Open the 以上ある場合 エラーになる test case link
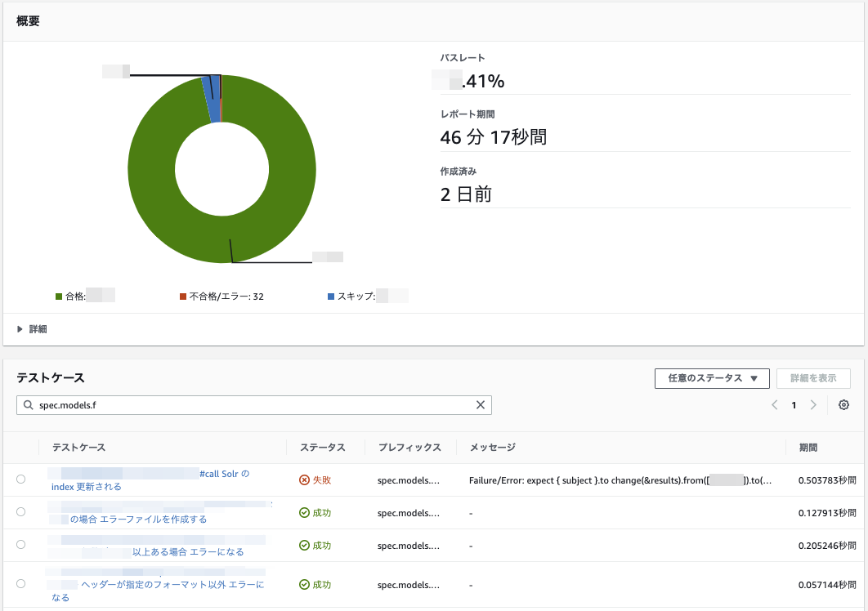Image resolution: width=868 pixels, height=611 pixels. coord(188,552)
